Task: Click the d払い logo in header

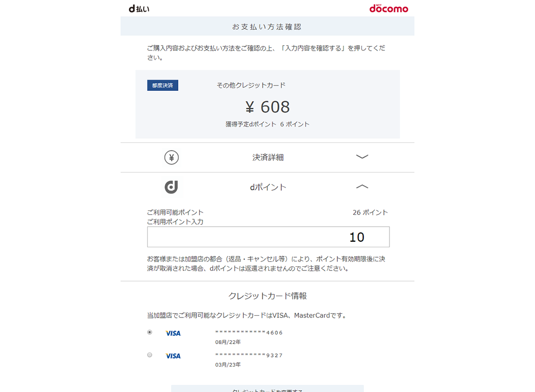Action: coord(139,8)
